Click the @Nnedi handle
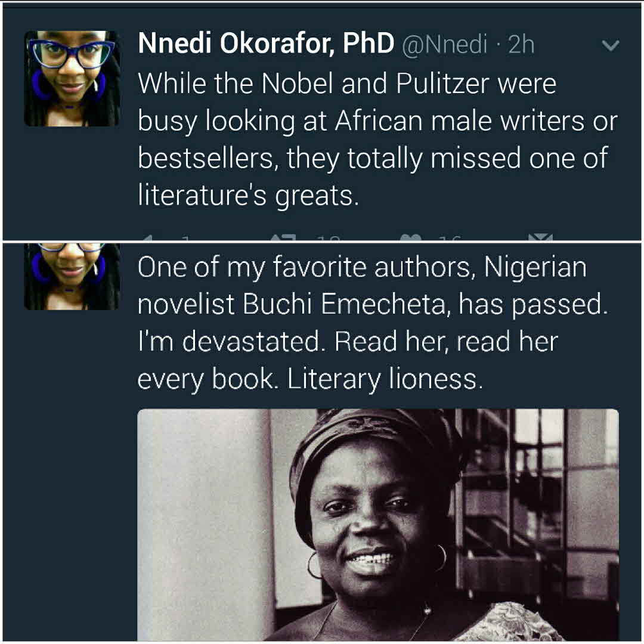Image resolution: width=644 pixels, height=644 pixels. [445, 45]
